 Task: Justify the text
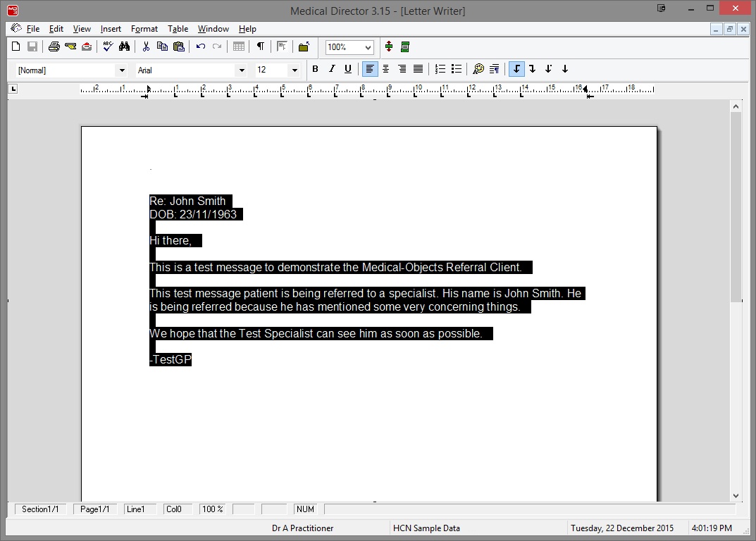pos(419,70)
